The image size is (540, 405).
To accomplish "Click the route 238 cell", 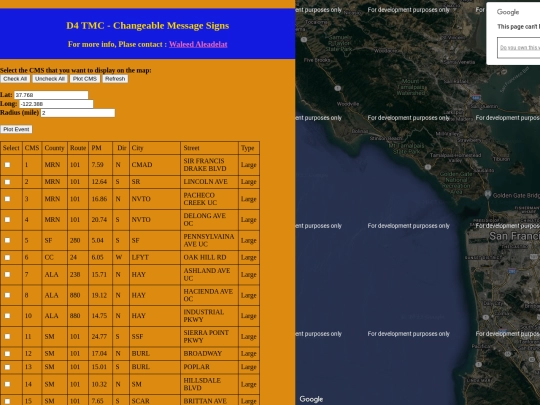I will 78,274.
